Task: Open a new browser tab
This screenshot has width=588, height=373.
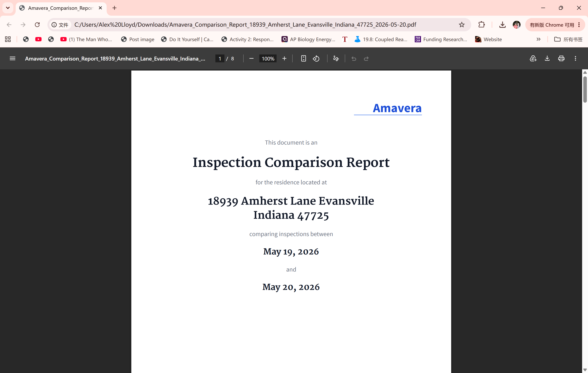Action: 114,8
